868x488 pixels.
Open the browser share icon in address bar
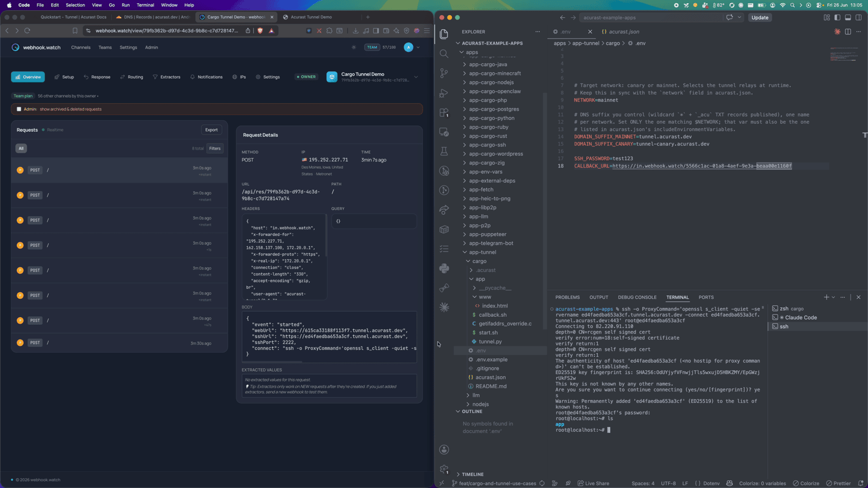pyautogui.click(x=248, y=31)
